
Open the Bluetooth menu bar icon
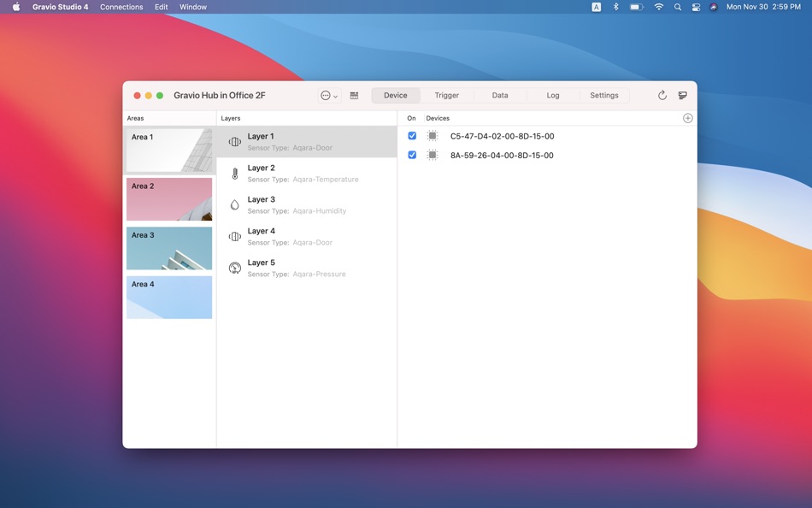point(615,7)
